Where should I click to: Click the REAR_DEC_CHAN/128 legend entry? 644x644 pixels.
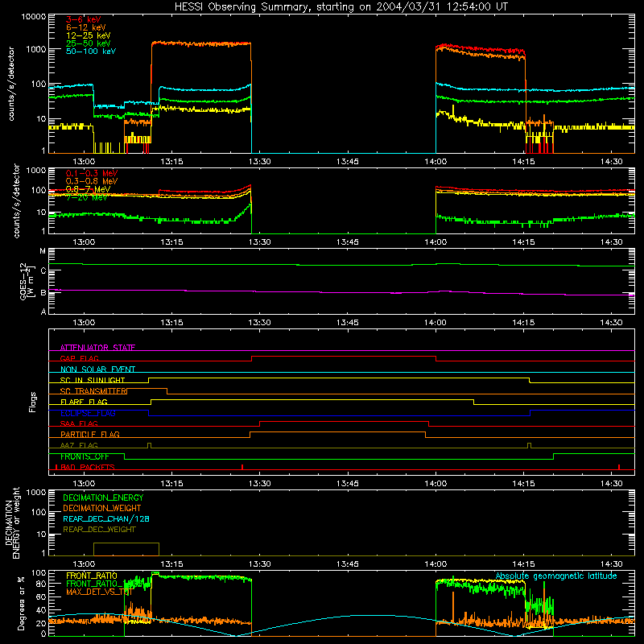[x=106, y=518]
